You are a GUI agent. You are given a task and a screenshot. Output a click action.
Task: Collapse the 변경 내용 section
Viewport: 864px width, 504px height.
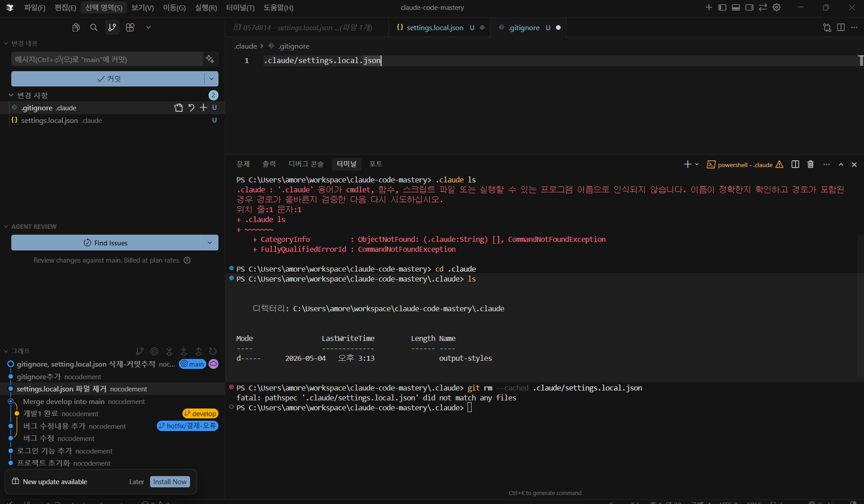pyautogui.click(x=6, y=43)
